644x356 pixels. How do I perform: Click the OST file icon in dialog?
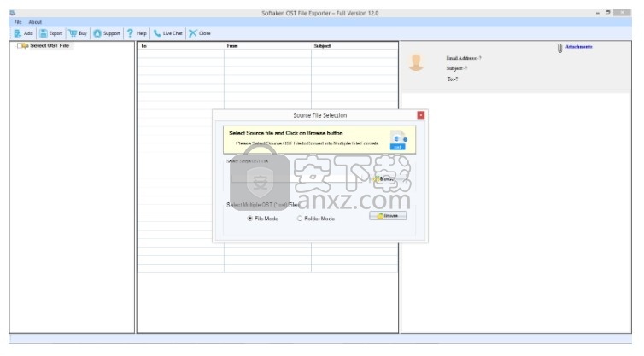[x=397, y=141]
